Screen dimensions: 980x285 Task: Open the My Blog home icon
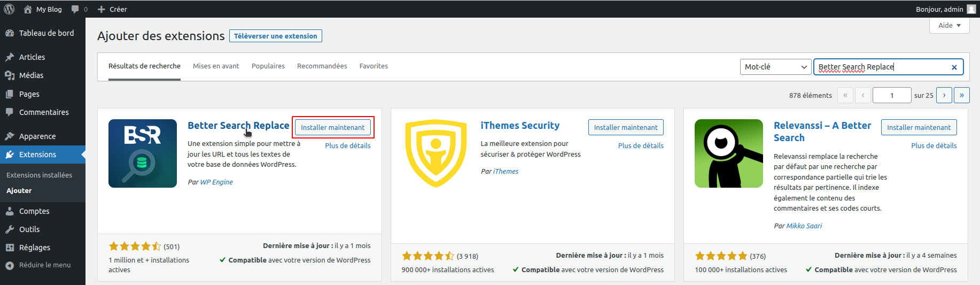click(x=28, y=9)
